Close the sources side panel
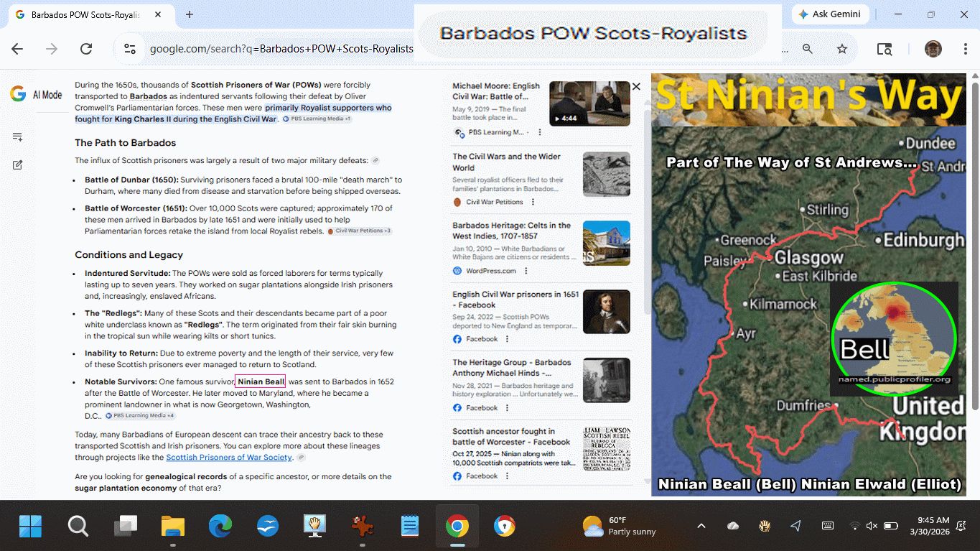Image resolution: width=980 pixels, height=551 pixels. pos(635,87)
